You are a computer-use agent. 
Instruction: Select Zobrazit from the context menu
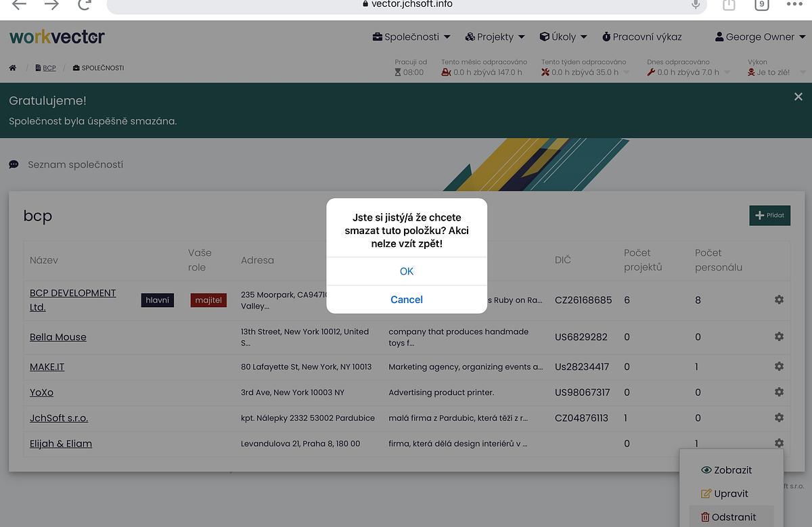pos(726,470)
